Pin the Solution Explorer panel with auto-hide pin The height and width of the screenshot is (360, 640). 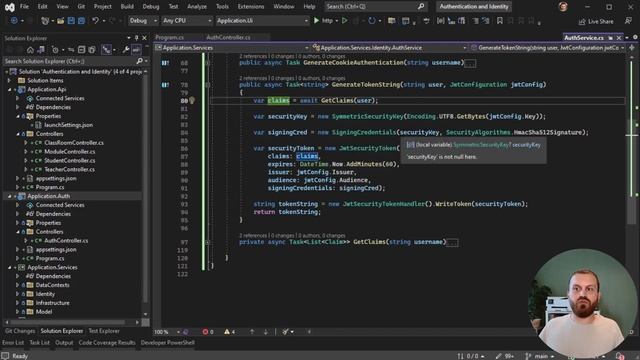pyautogui.click(x=137, y=38)
